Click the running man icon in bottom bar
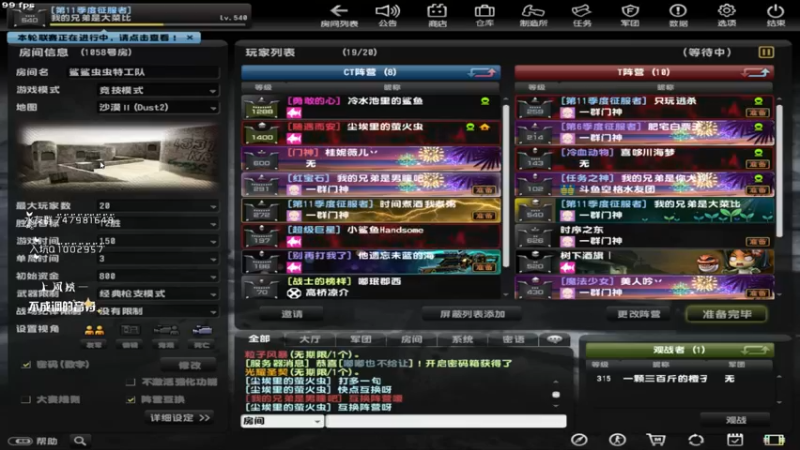Image resolution: width=800 pixels, height=450 pixels. (617, 440)
